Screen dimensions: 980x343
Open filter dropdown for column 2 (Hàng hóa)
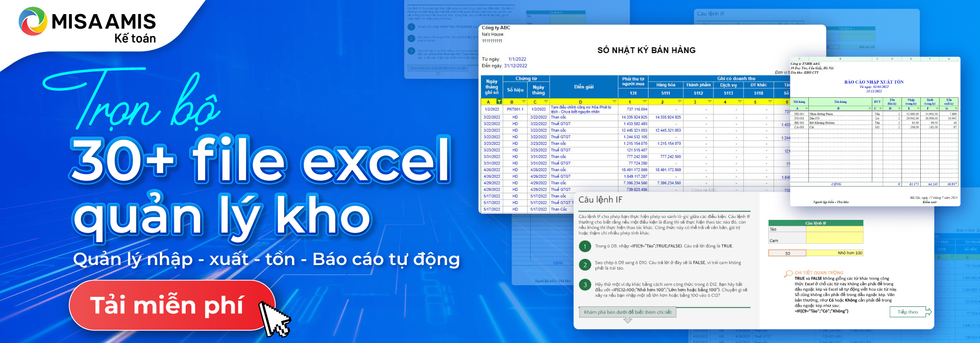click(679, 101)
